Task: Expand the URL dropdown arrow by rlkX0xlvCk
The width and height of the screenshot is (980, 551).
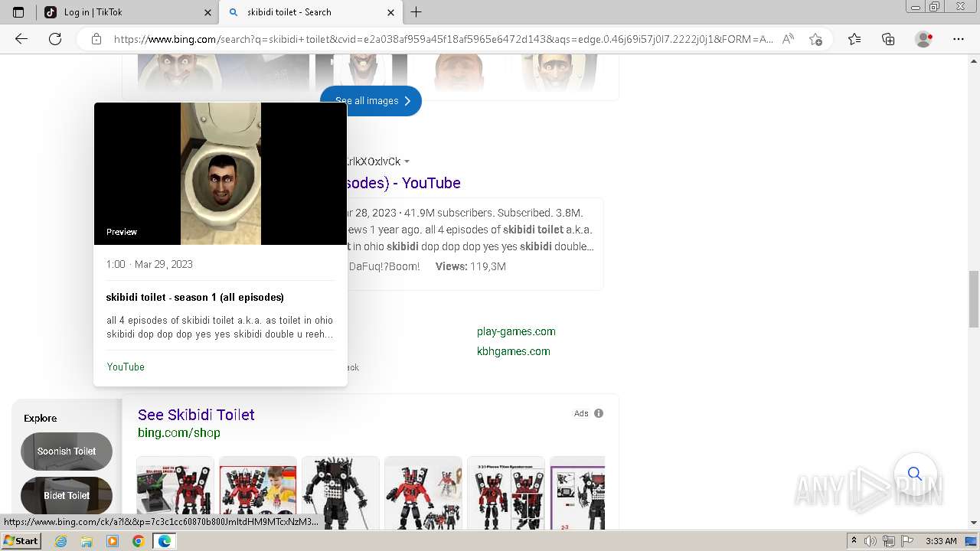Action: [407, 161]
